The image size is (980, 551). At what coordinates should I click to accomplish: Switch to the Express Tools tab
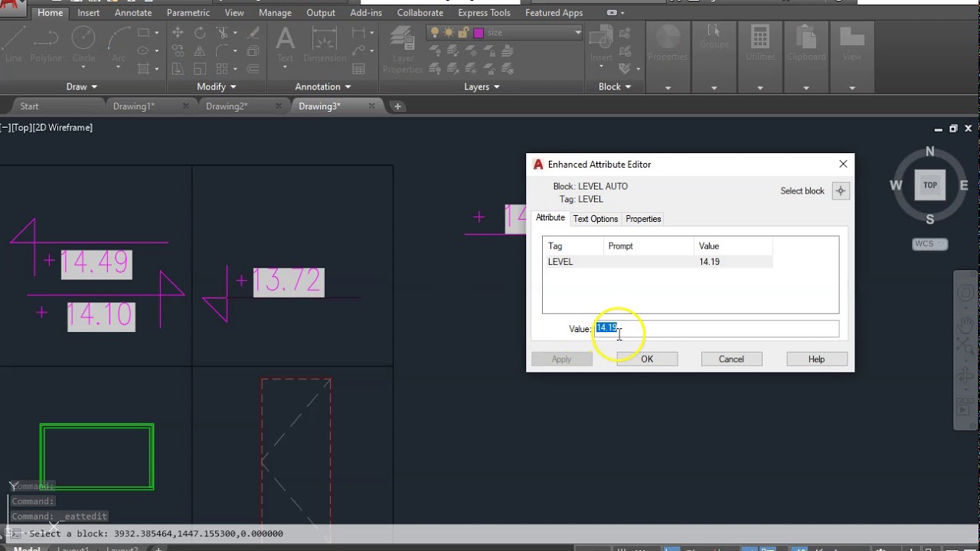click(x=484, y=13)
